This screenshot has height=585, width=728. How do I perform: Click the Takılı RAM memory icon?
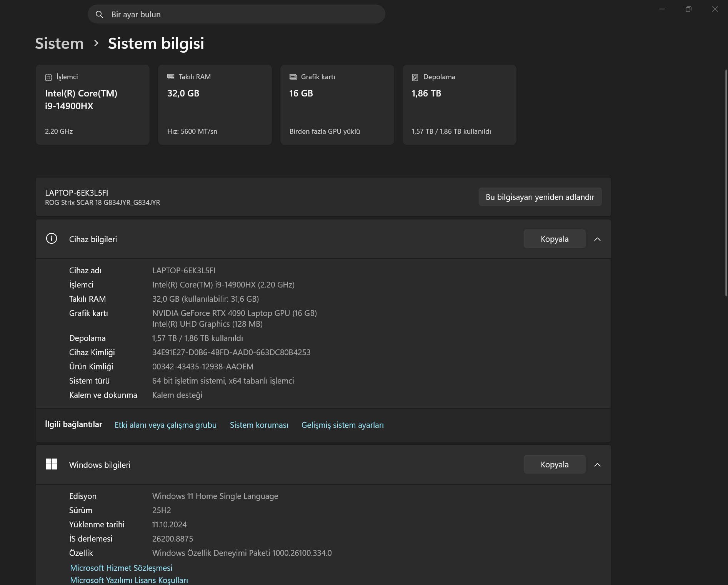(171, 76)
